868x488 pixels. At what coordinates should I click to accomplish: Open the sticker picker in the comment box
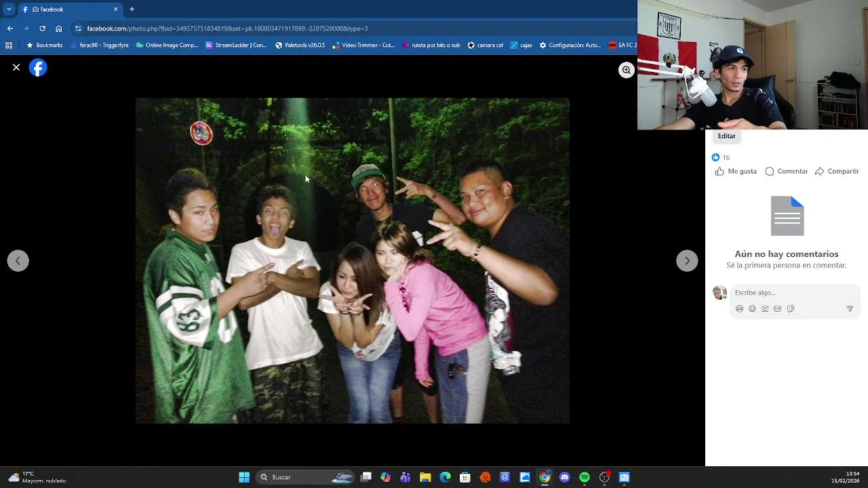791,309
